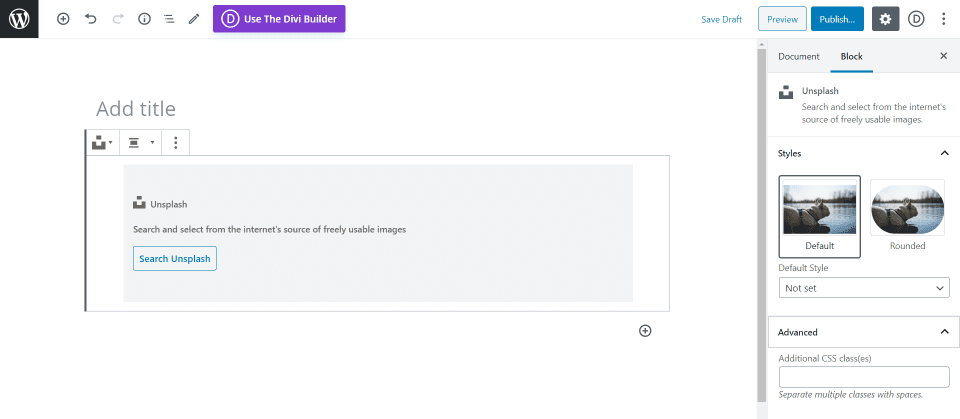Open the Unsplash block type switcher
Viewport: 960px width, 419px height.
click(x=102, y=143)
